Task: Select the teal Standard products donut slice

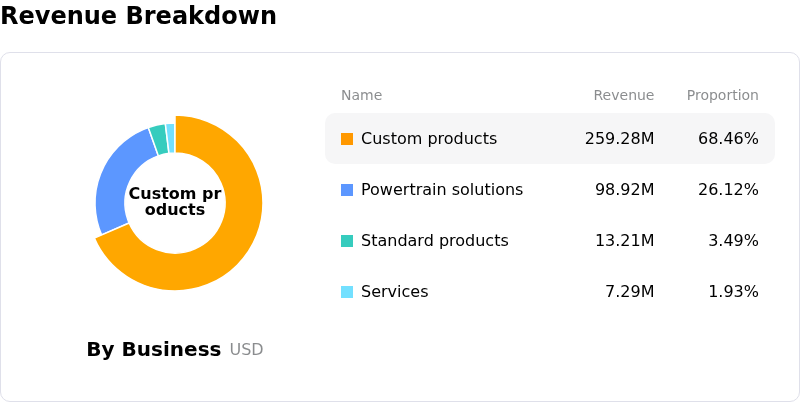Action: click(159, 139)
